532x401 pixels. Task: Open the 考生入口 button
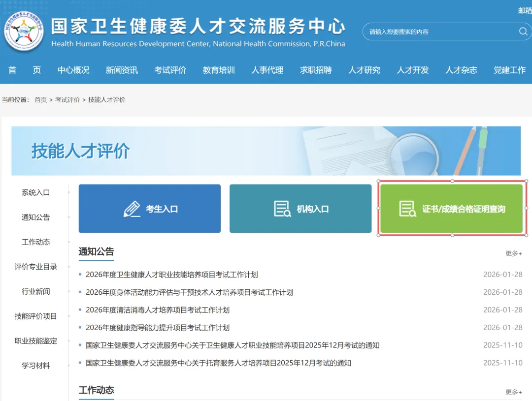coord(150,209)
